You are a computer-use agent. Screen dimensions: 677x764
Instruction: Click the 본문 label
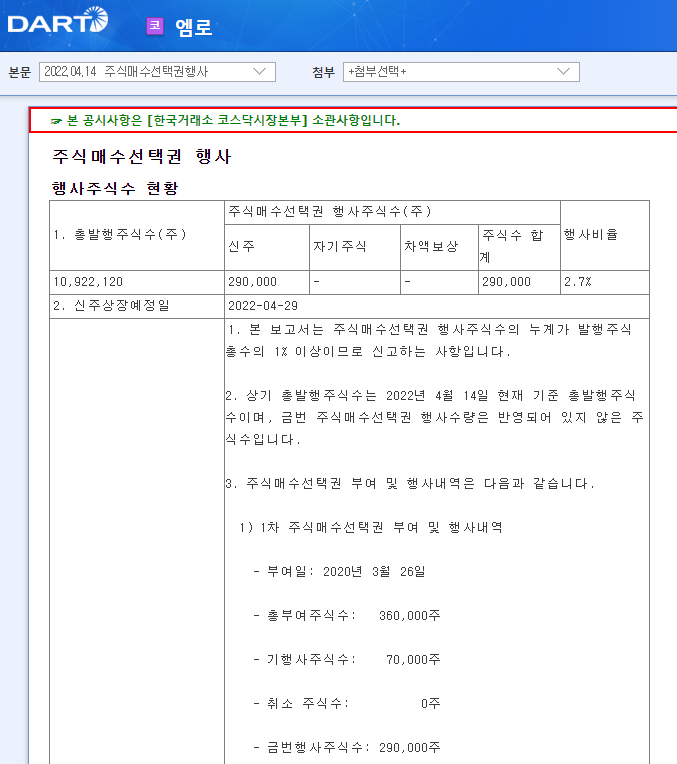[x=20, y=72]
